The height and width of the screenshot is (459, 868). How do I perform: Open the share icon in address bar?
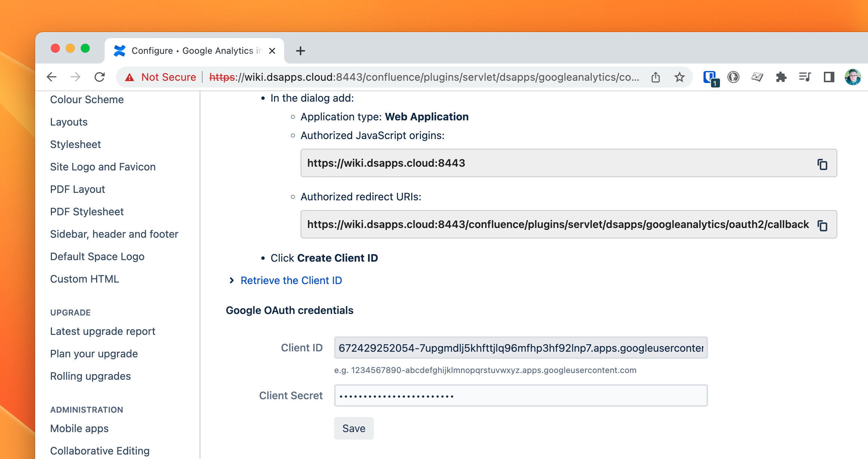pos(656,77)
